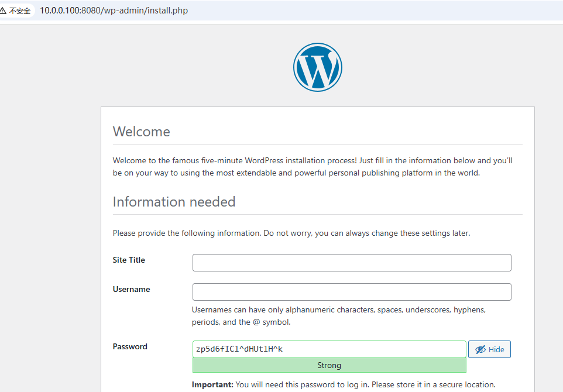Click inside the generated password field
The image size is (563, 392).
coord(329,349)
